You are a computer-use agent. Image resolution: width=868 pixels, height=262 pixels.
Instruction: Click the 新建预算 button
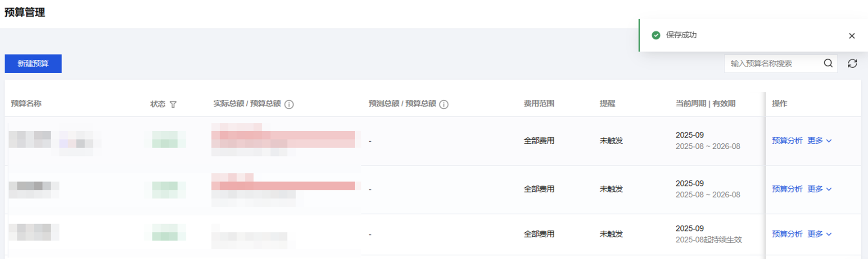click(33, 63)
